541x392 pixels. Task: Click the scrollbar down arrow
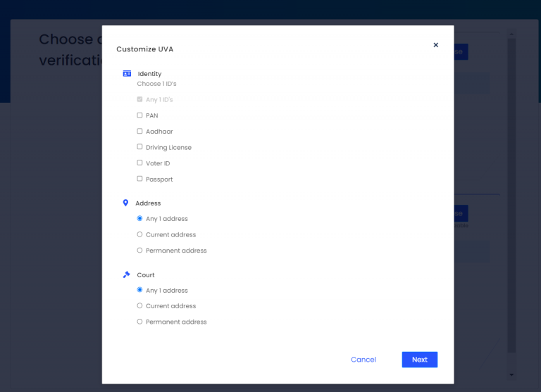click(x=511, y=375)
